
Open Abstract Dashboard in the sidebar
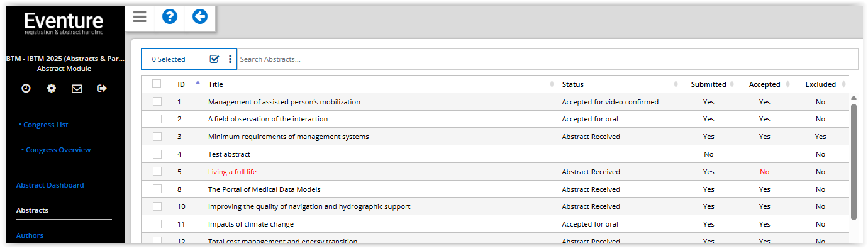click(50, 185)
